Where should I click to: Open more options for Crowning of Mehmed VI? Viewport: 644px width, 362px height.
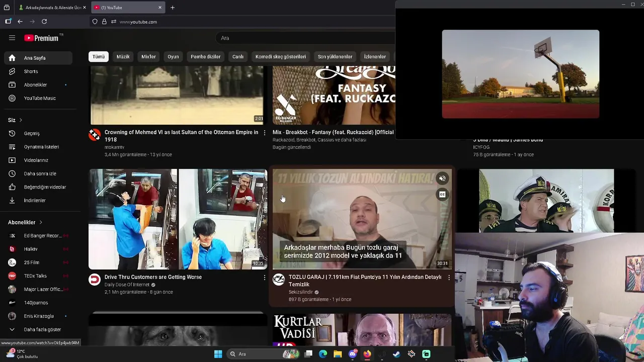tap(265, 133)
